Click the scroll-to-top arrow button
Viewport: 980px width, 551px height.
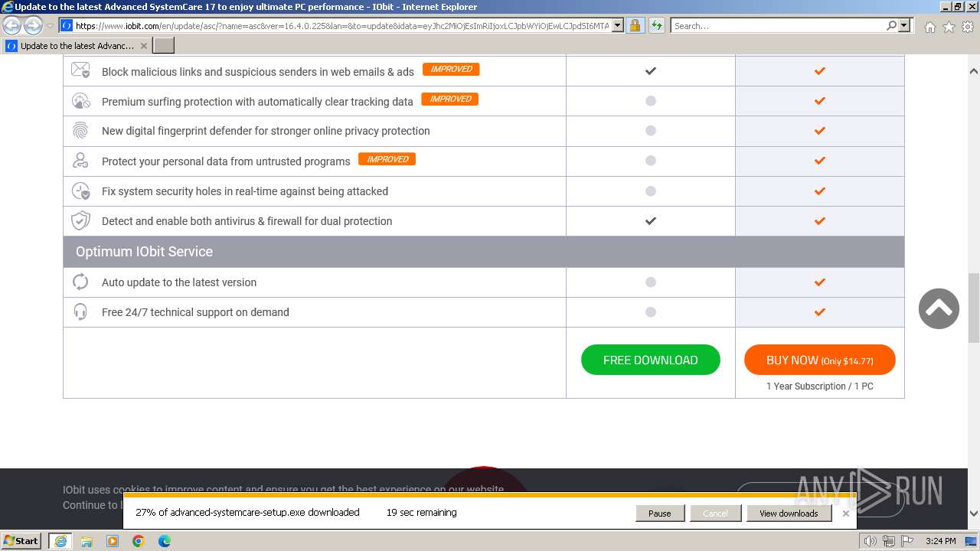tap(939, 308)
